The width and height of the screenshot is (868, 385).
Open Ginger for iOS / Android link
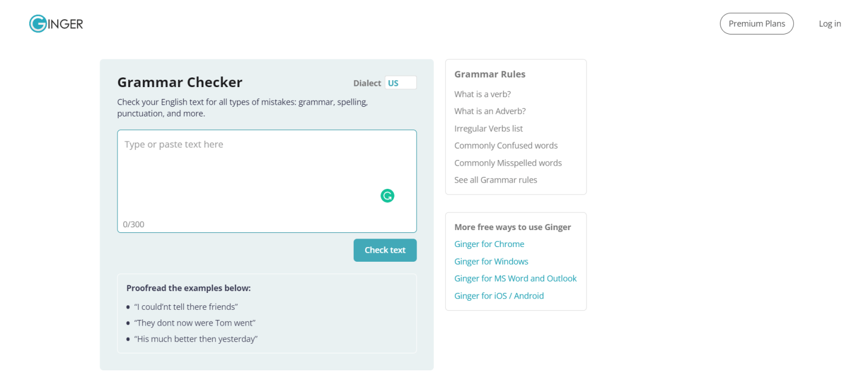tap(499, 296)
